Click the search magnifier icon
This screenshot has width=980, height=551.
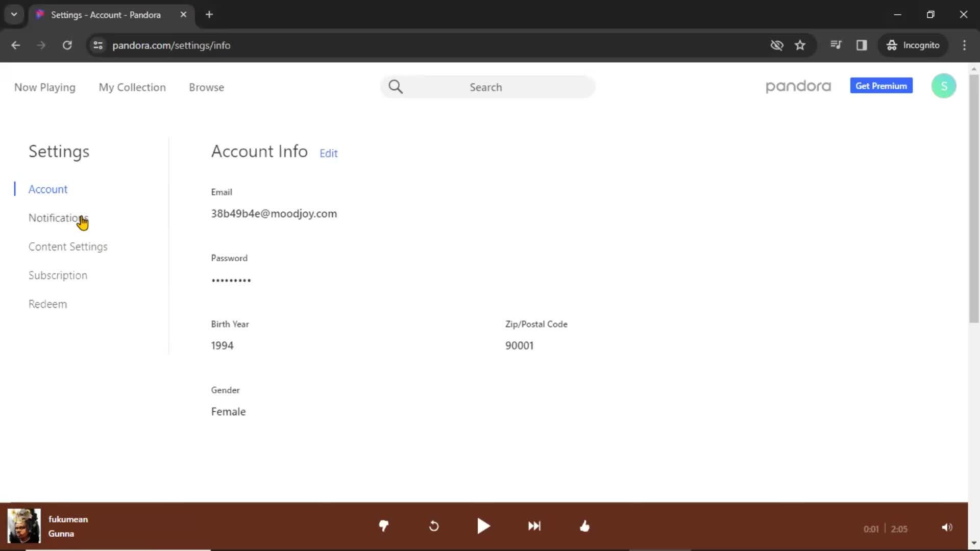(396, 86)
